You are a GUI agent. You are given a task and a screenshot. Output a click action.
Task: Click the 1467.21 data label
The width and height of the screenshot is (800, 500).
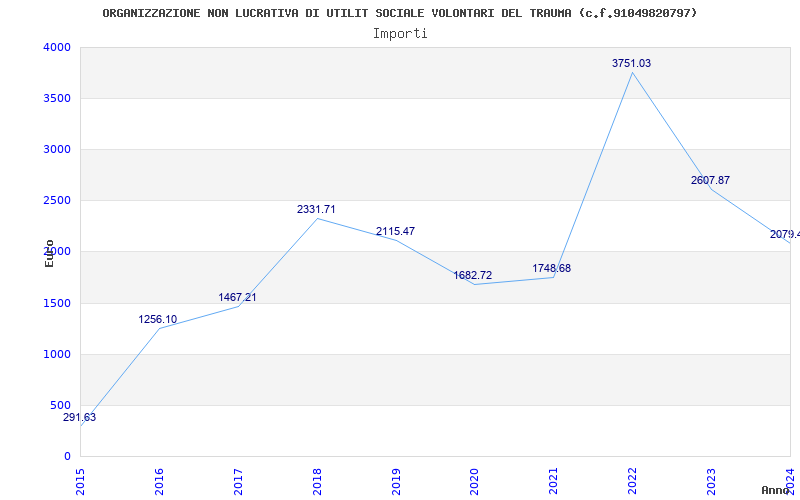coord(237,297)
